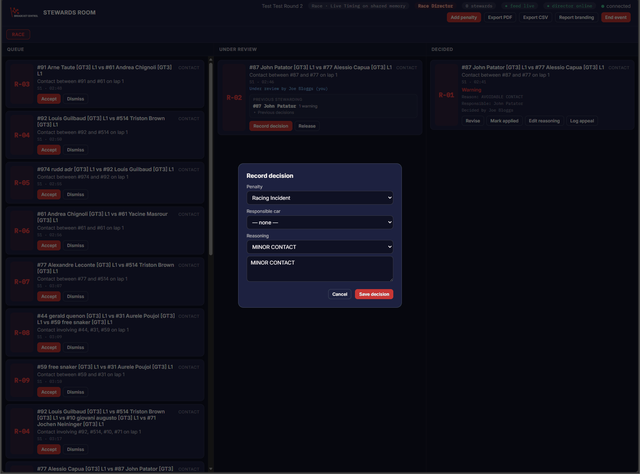This screenshot has width=640, height=474.
Task: Click the 0 stewards pill
Action: pyautogui.click(x=479, y=6)
